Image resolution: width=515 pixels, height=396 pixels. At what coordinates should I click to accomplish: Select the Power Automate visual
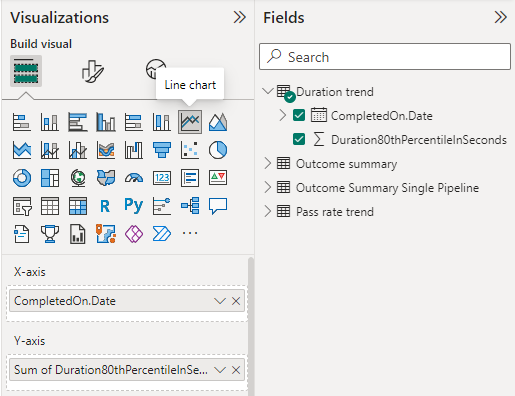click(162, 234)
